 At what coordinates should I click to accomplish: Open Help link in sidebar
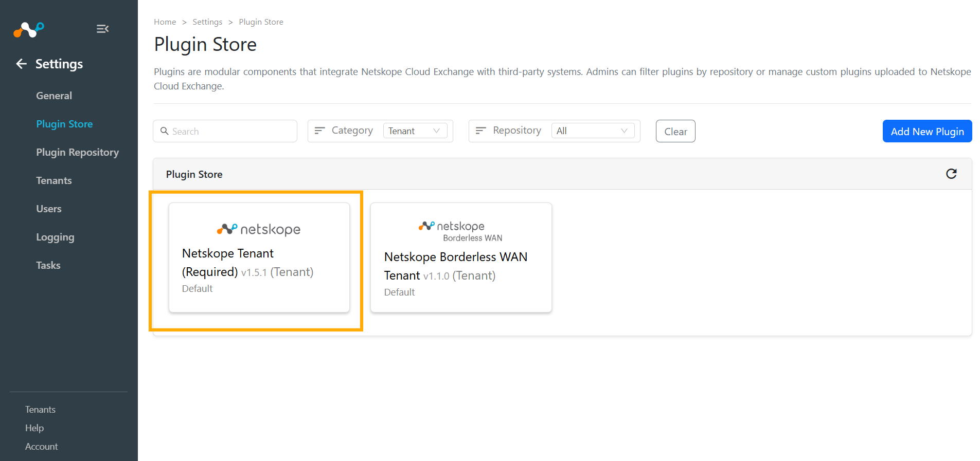pos(34,428)
